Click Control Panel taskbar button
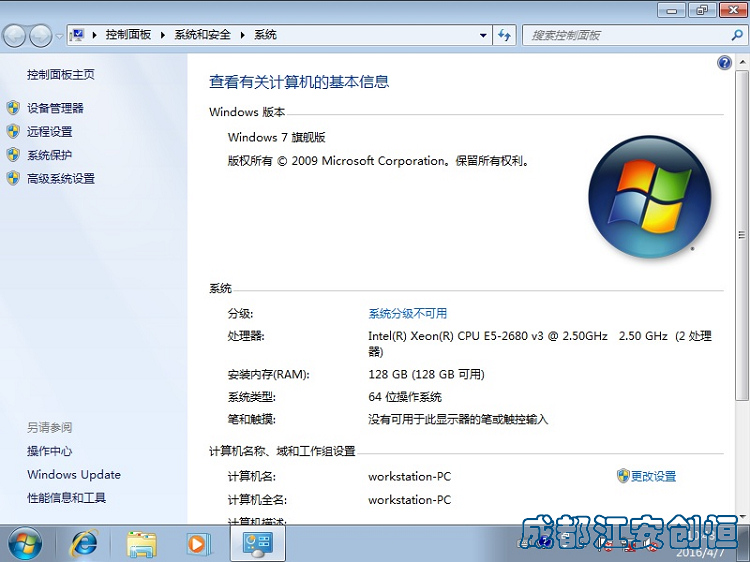This screenshot has height=562, width=750. pyautogui.click(x=258, y=544)
